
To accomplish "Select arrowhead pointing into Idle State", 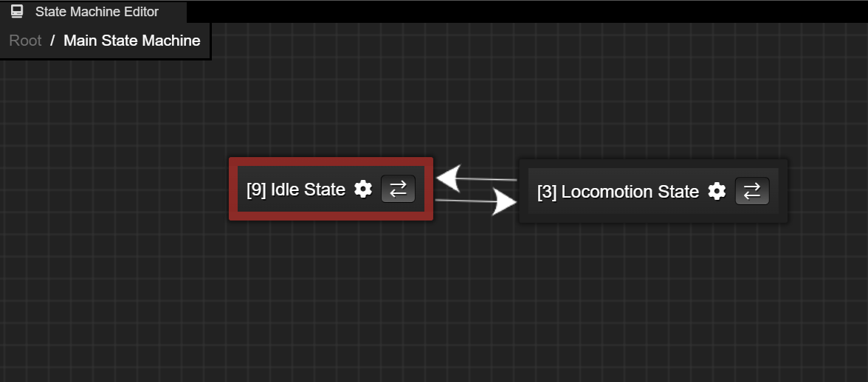I will (449, 178).
